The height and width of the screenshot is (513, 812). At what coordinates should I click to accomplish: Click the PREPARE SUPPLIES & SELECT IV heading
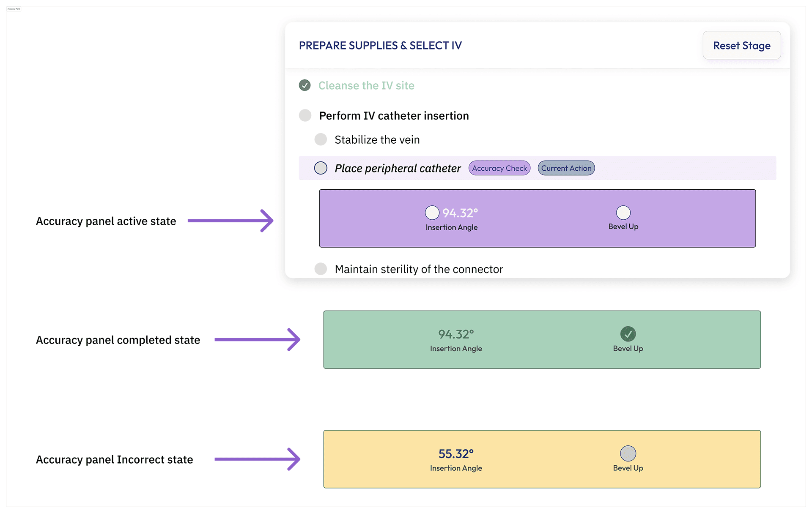click(x=380, y=46)
